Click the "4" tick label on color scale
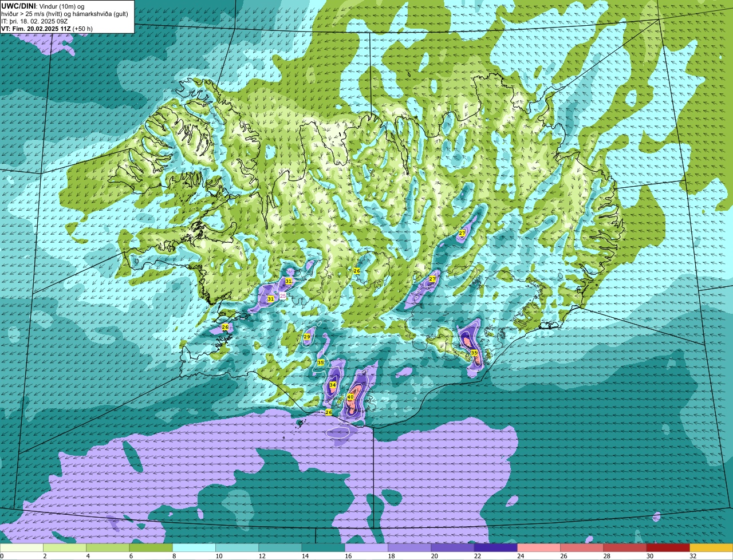 87,556
